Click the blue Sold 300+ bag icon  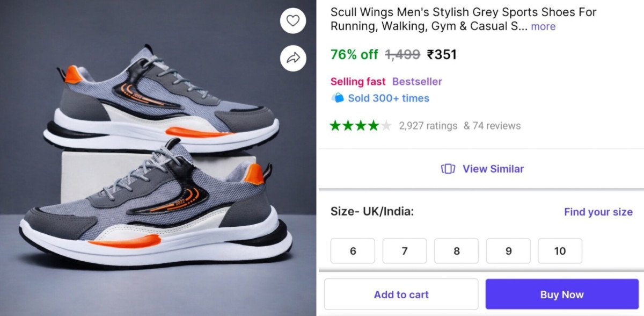pyautogui.click(x=338, y=98)
